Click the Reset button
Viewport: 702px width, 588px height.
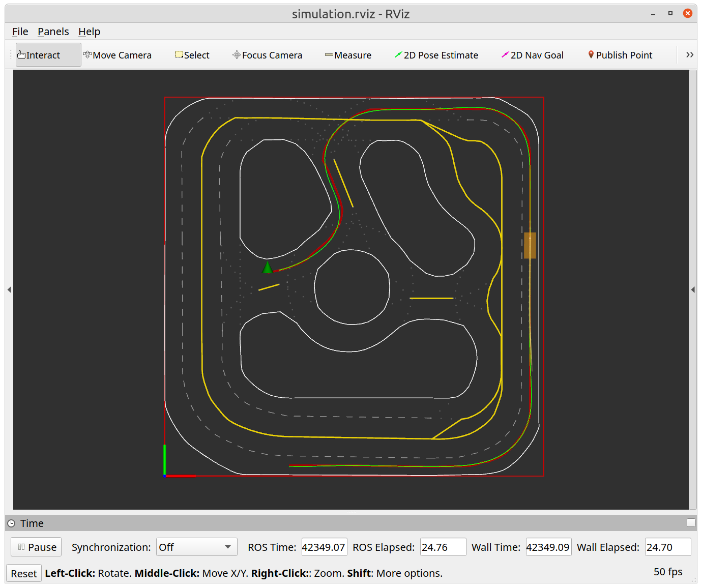click(24, 574)
